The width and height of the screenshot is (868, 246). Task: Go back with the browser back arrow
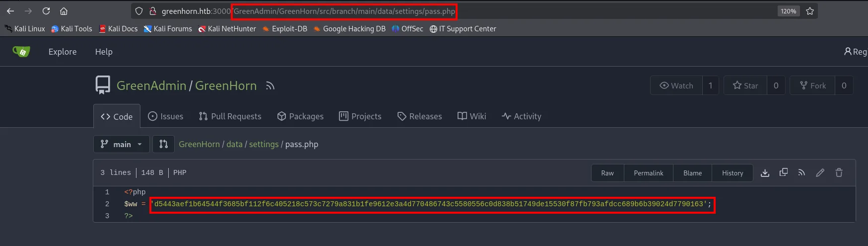click(10, 11)
